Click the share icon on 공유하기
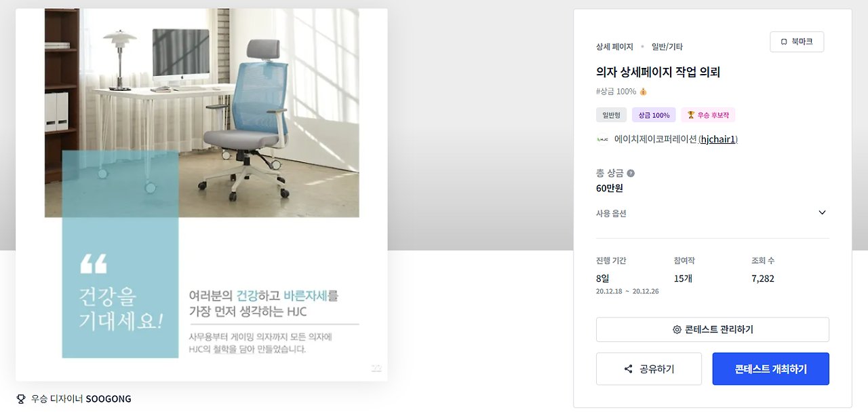868x412 pixels. coord(628,369)
